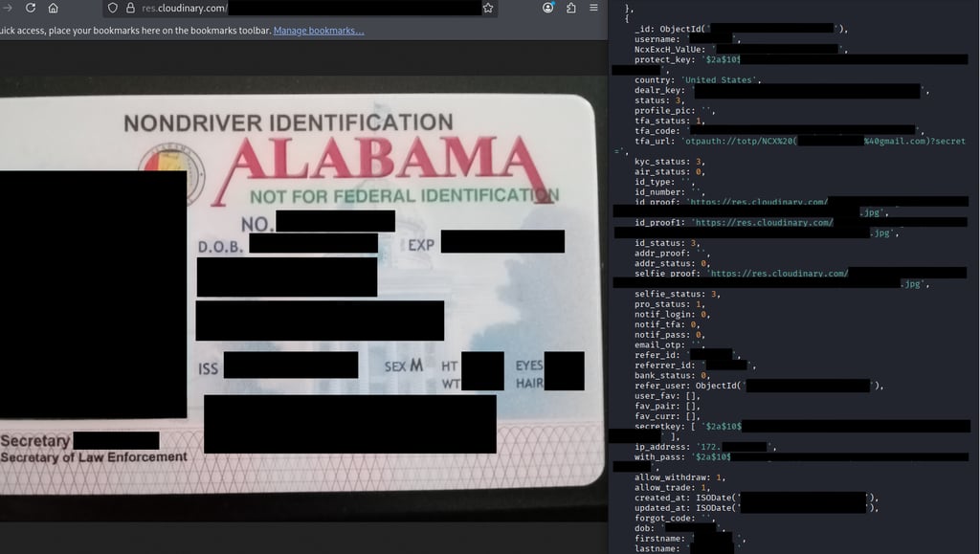980x554 pixels.
Task: Click the 'email_otp:' line
Action: (x=669, y=344)
